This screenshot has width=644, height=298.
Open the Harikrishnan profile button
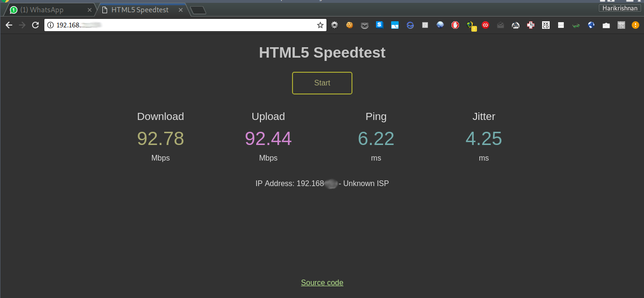(x=620, y=8)
